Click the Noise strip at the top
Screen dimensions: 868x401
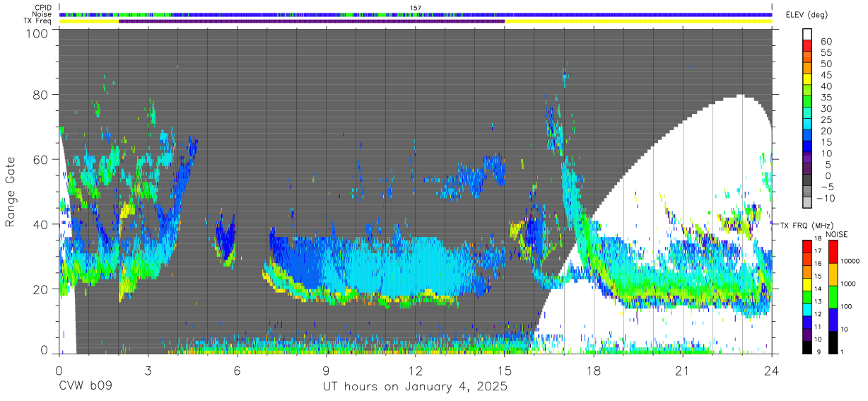tap(416, 14)
